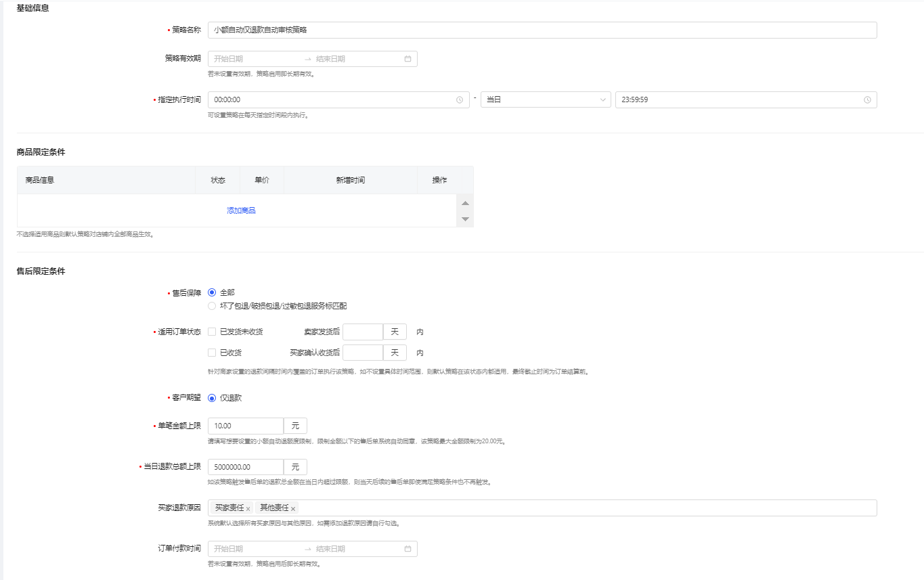Click 结束日期 in 订单付款时间
The width and height of the screenshot is (924, 580).
pos(330,549)
